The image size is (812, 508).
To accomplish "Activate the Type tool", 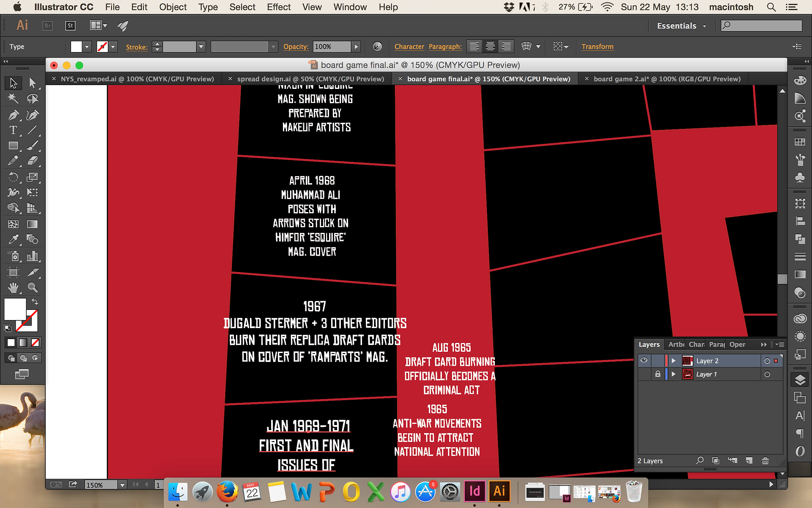I will pos(14,130).
